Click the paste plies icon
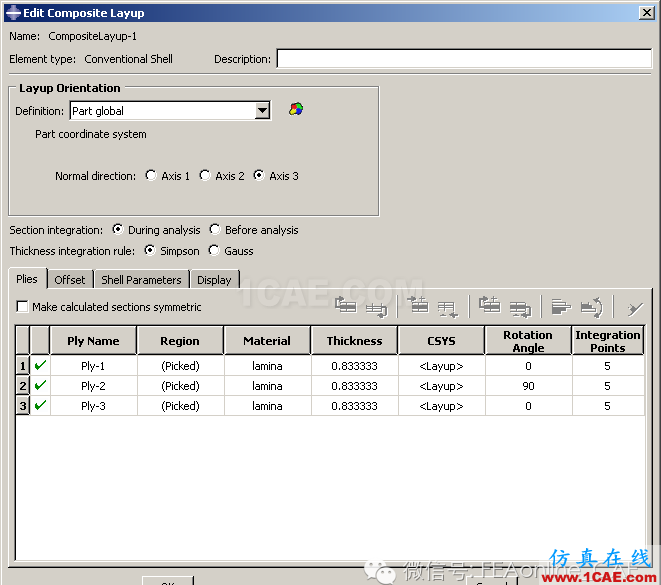Image resolution: width=661 pixels, height=585 pixels. [x=521, y=309]
